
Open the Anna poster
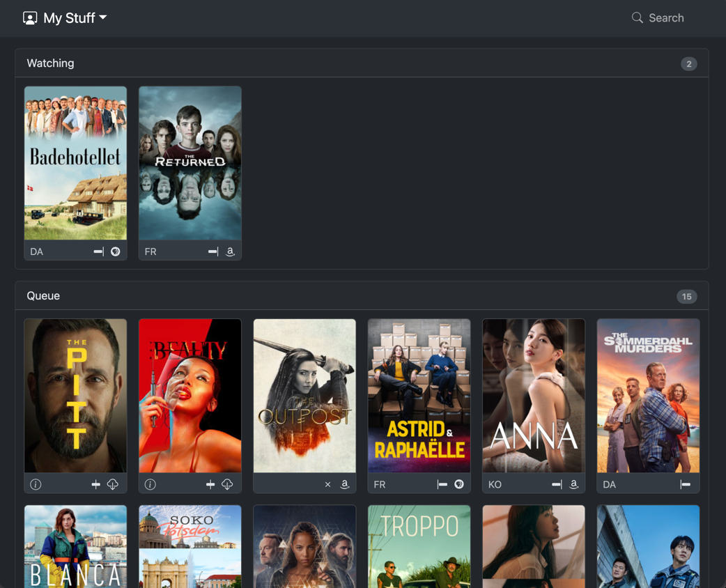534,396
